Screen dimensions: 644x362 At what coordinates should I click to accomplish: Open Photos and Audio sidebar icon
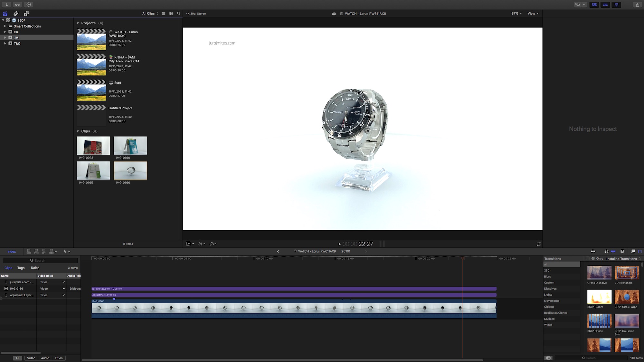[x=16, y=14]
